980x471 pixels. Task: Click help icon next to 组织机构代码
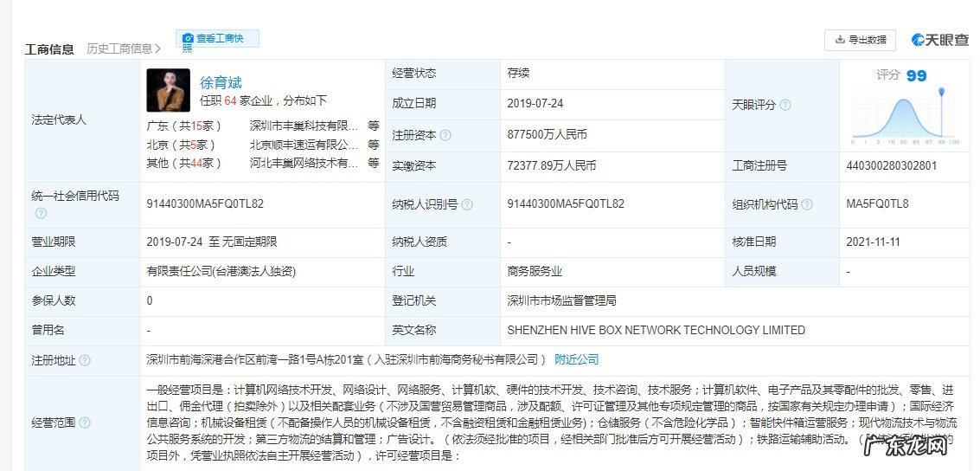807,204
